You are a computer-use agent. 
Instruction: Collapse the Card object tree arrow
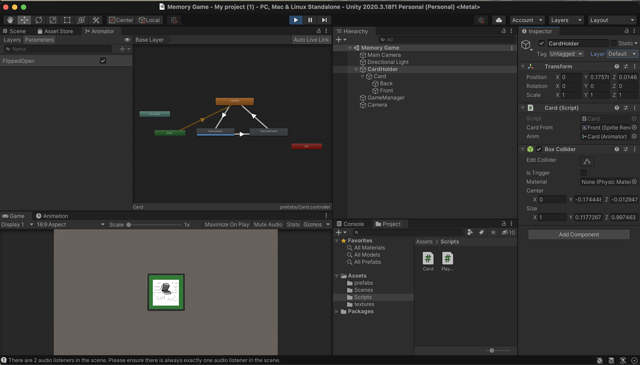pos(362,76)
